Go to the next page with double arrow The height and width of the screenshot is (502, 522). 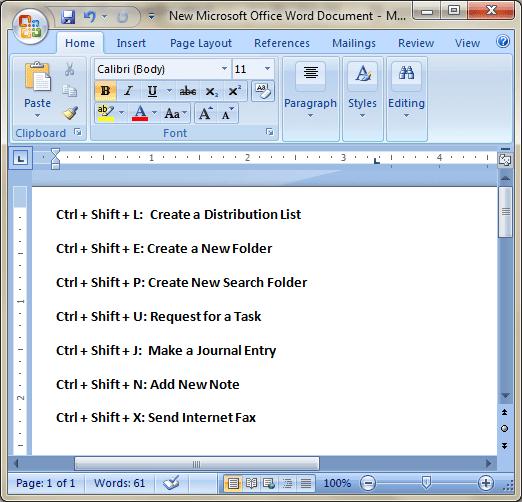tap(505, 446)
